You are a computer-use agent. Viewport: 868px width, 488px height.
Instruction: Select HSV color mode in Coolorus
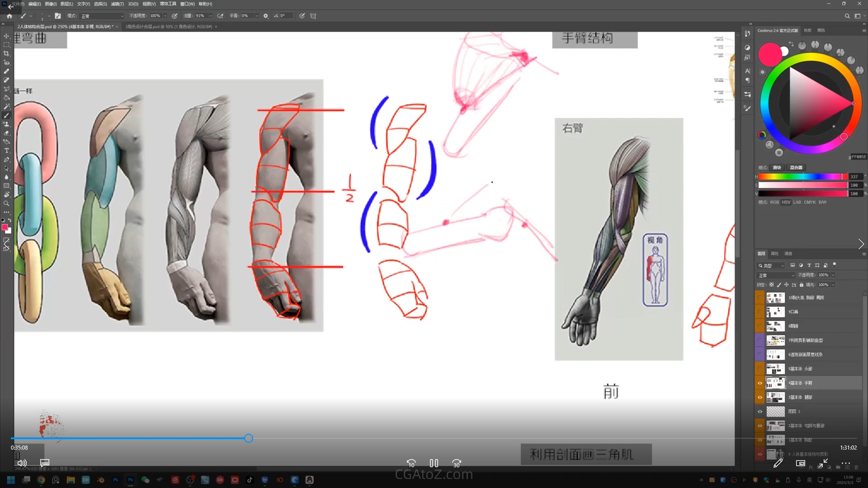coord(786,202)
